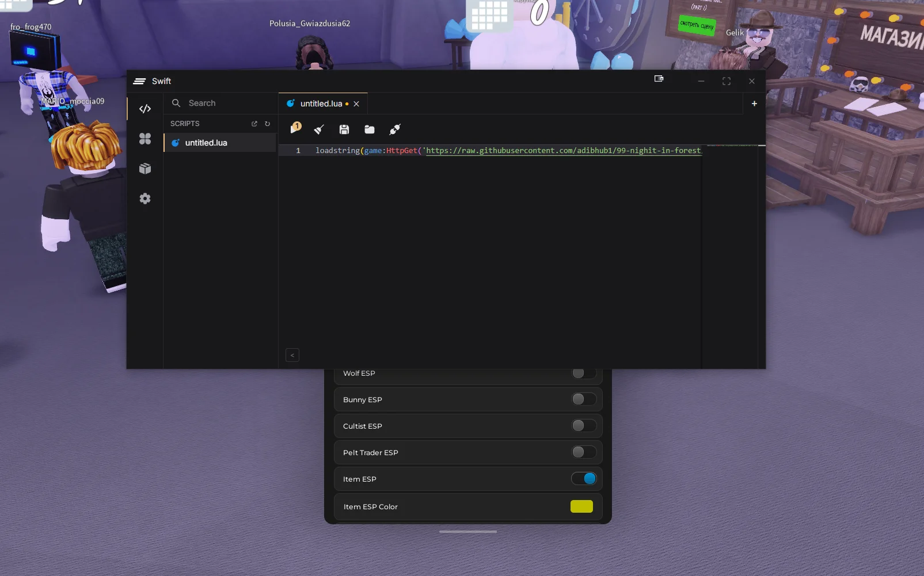The width and height of the screenshot is (924, 576).
Task: Click the execute script icon with badge
Action: click(x=296, y=129)
